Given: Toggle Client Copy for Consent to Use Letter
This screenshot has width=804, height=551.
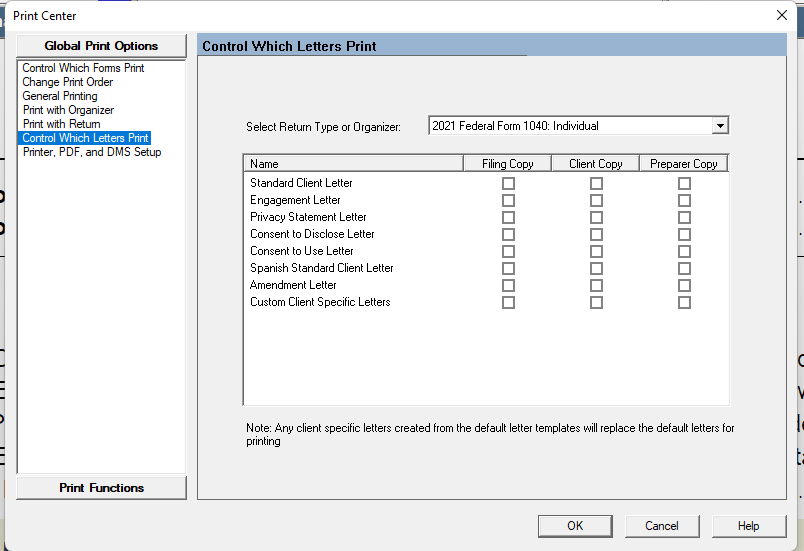Looking at the screenshot, I should click(596, 252).
